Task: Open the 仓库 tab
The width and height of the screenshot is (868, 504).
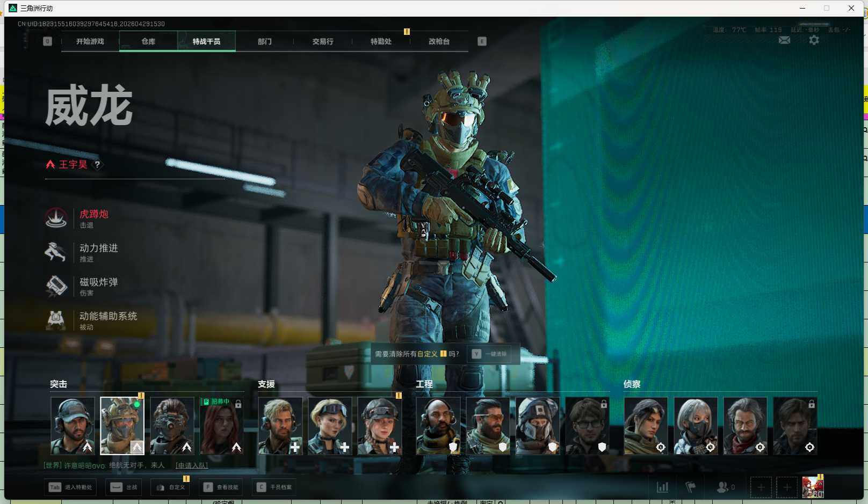Action: [148, 41]
